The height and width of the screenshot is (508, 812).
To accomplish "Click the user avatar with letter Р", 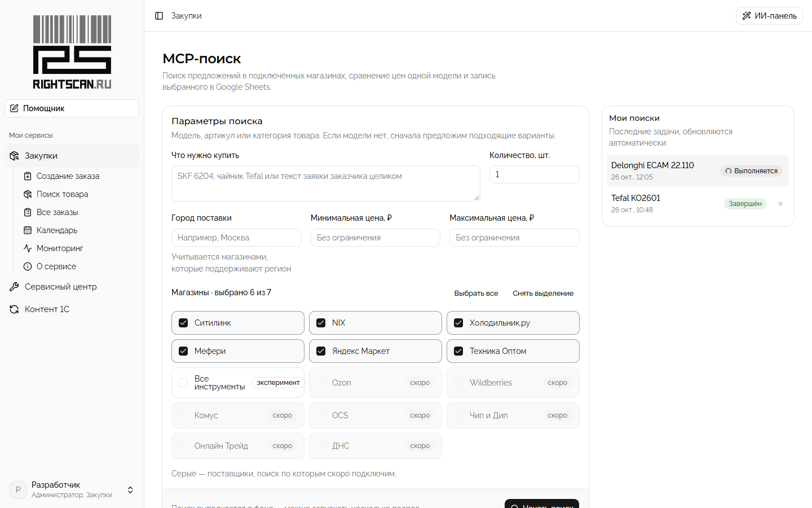I will click(x=18, y=490).
